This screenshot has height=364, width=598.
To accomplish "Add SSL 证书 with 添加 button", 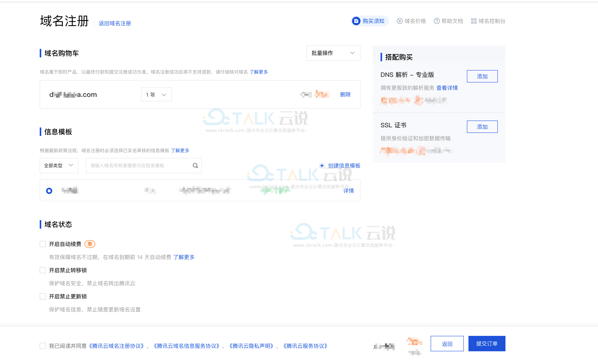I will coord(482,127).
